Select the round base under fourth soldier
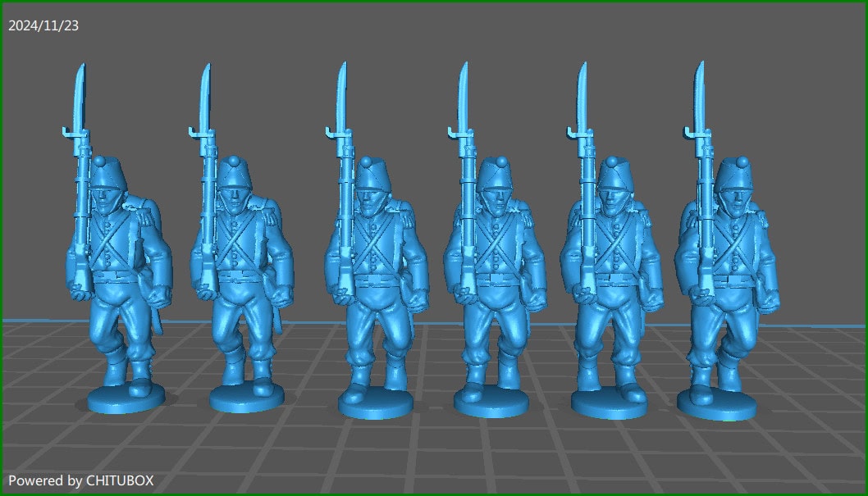Image resolution: width=868 pixels, height=496 pixels. (x=491, y=406)
